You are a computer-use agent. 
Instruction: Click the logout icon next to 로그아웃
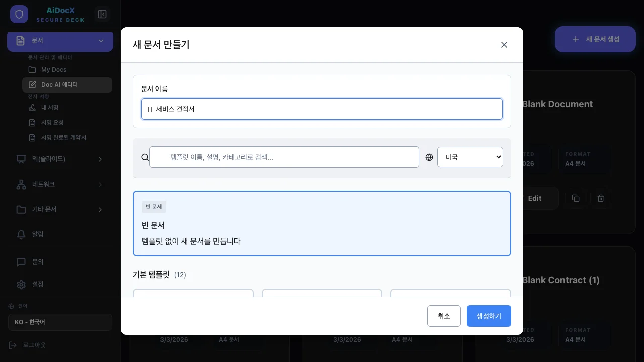point(12,345)
